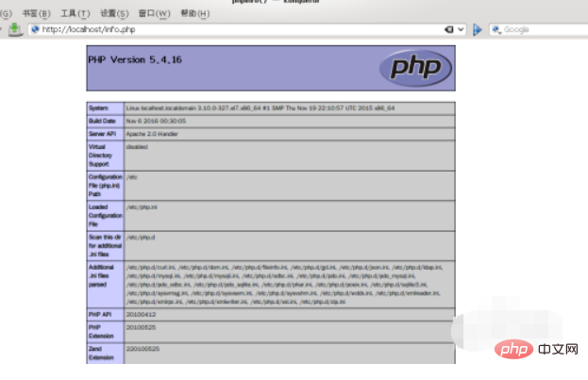Select the '/etc' path value

(x=131, y=177)
